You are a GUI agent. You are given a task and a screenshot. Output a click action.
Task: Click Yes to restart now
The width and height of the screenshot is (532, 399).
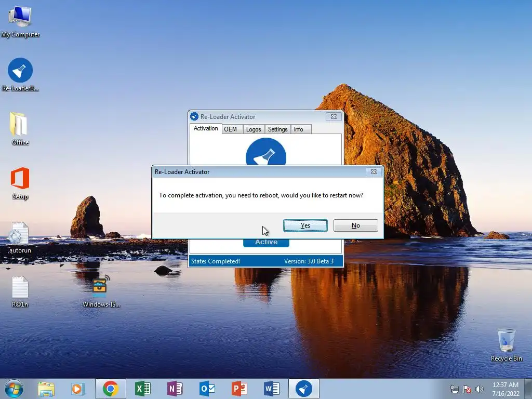tap(305, 225)
